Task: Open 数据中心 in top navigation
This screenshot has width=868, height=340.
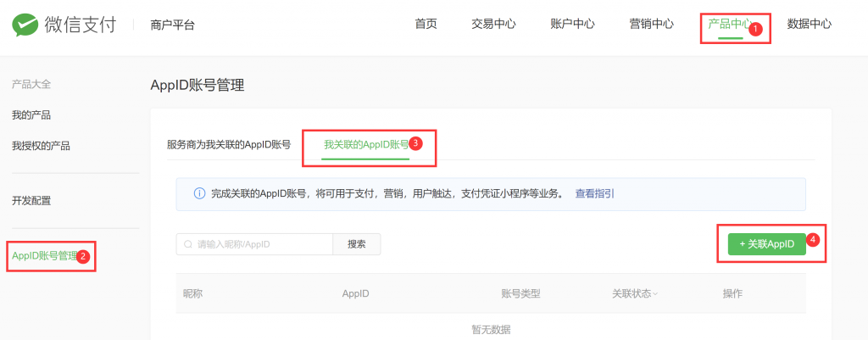Action: pos(810,24)
